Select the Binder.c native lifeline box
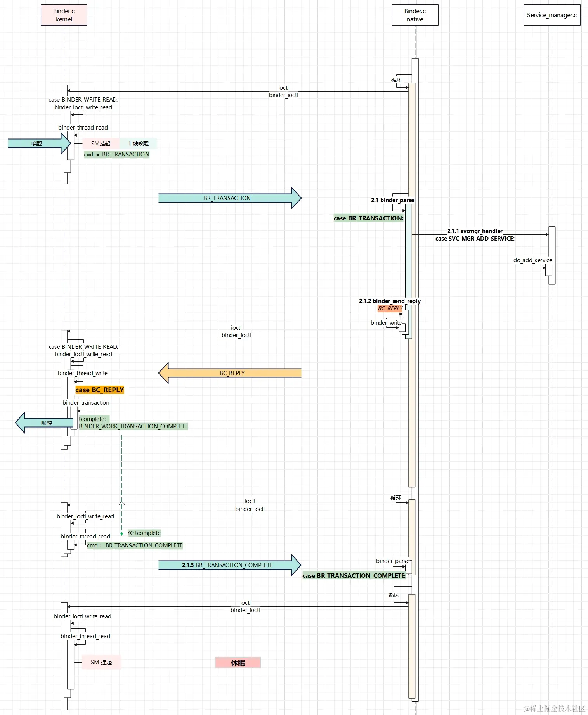 [415, 15]
